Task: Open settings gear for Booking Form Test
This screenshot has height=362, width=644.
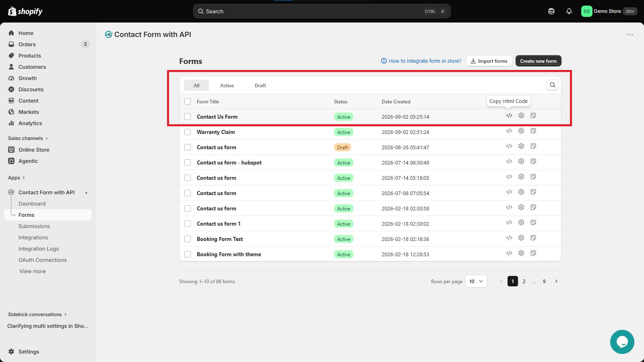Action: coord(521,238)
